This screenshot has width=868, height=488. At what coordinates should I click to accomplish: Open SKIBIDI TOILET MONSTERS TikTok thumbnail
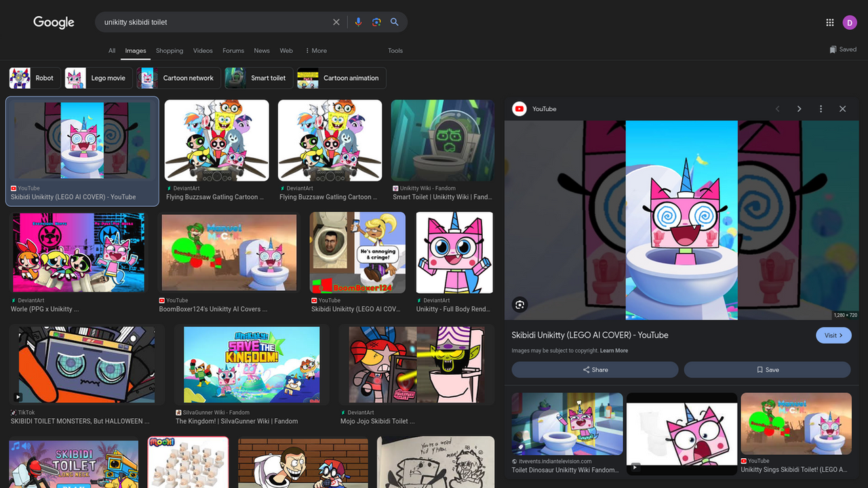(x=87, y=365)
